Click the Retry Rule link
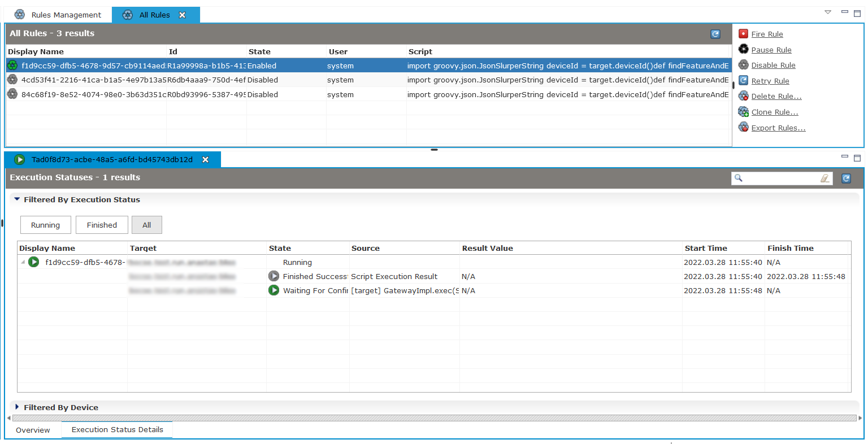Image resolution: width=868 pixels, height=444 pixels. coord(770,81)
